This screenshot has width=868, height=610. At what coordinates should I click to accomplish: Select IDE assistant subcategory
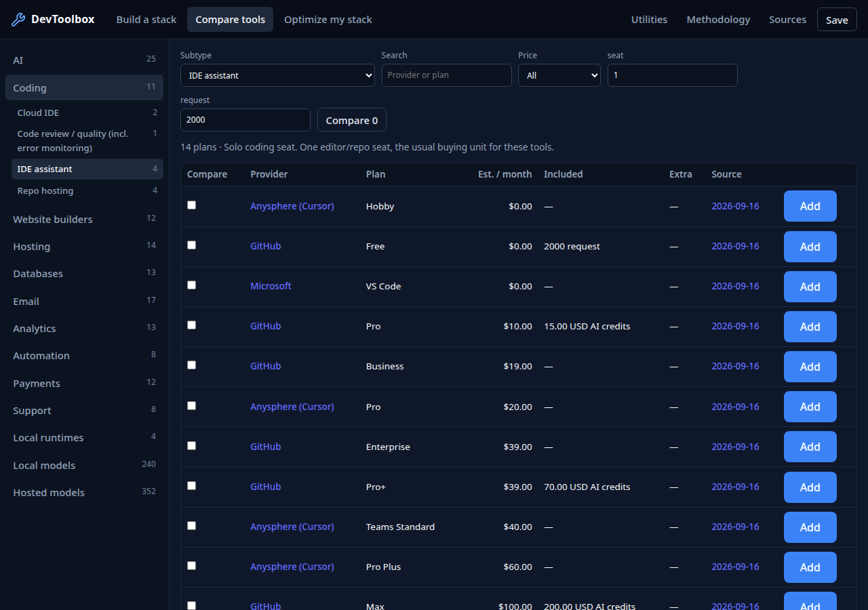click(x=87, y=169)
